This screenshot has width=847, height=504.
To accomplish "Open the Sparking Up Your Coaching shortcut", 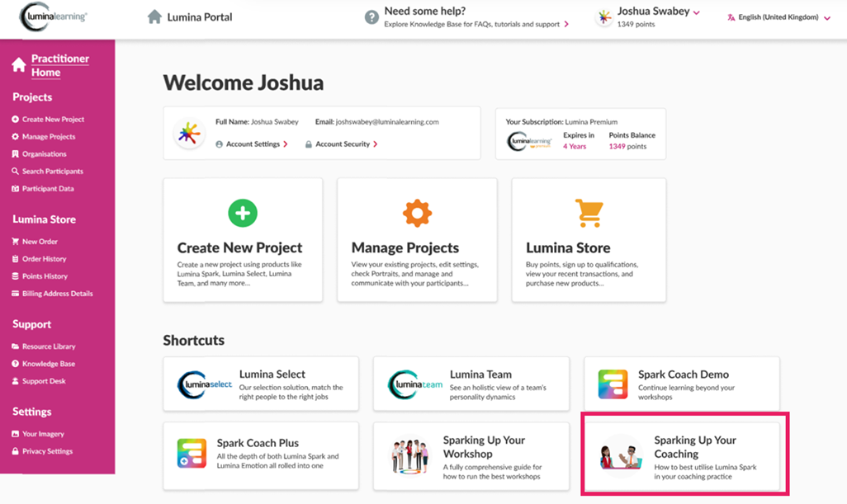I will click(x=682, y=456).
